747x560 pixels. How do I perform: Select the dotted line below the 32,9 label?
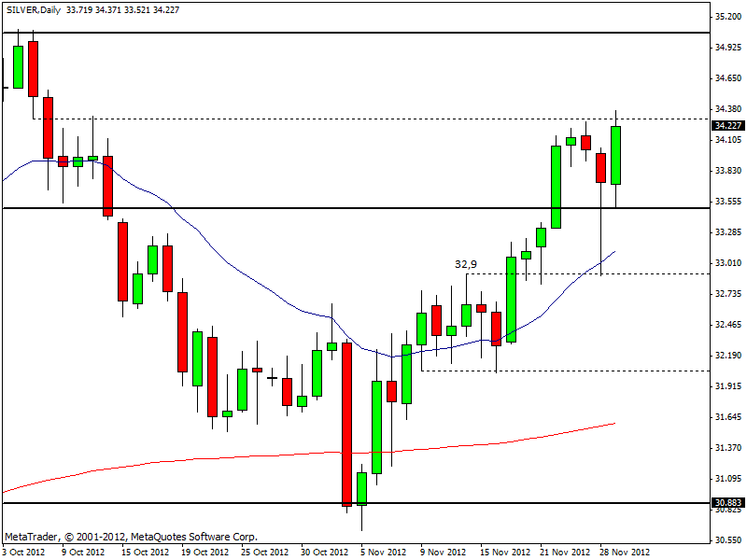654,273
